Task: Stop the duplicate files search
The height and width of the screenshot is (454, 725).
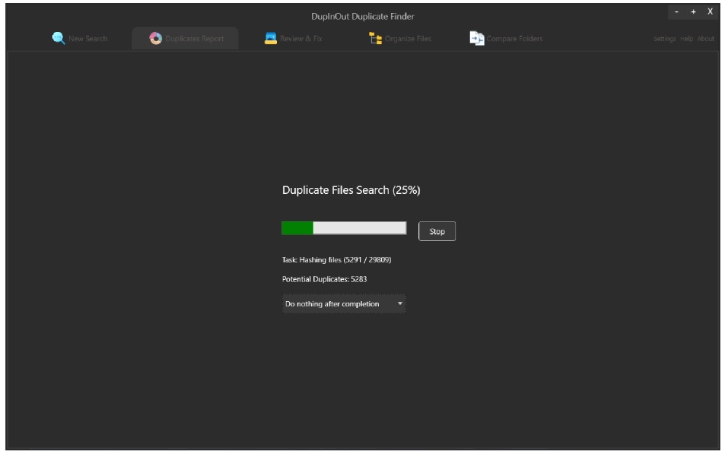Action: pos(437,231)
